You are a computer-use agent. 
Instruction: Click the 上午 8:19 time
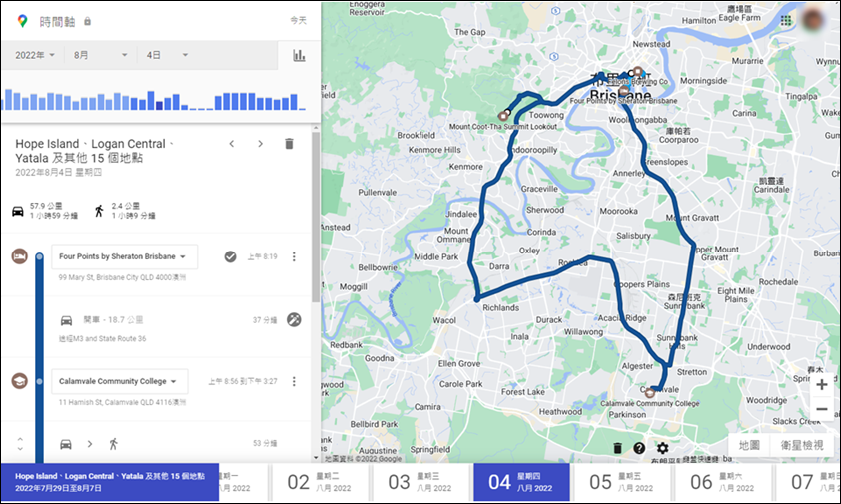click(263, 256)
